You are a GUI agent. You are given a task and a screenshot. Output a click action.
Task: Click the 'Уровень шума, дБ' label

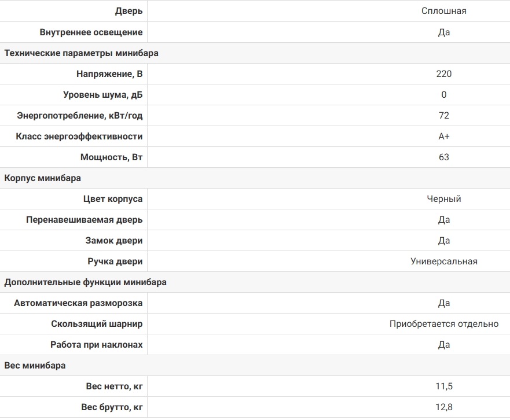103,95
